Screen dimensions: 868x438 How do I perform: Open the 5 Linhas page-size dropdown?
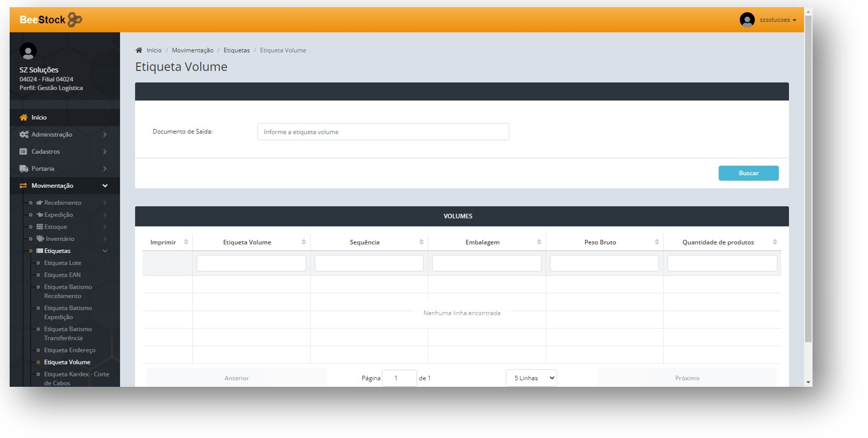(x=531, y=378)
